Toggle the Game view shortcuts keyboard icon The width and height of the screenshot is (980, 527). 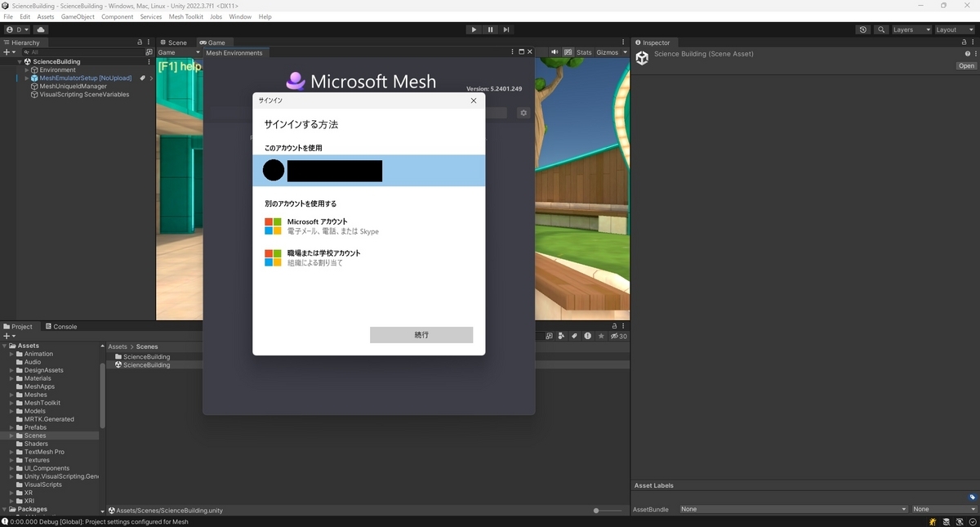568,52
